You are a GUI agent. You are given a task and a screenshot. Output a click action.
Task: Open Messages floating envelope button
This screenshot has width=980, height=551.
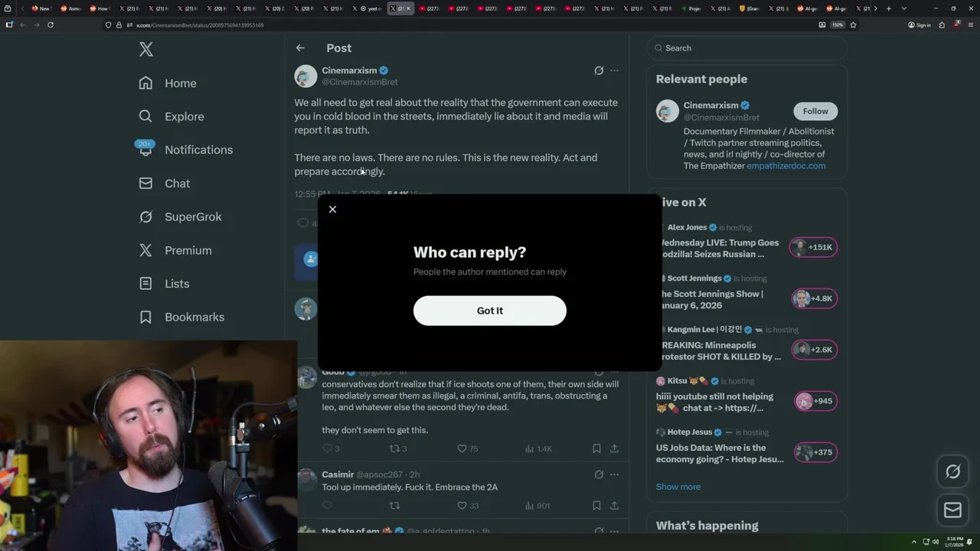(x=952, y=510)
